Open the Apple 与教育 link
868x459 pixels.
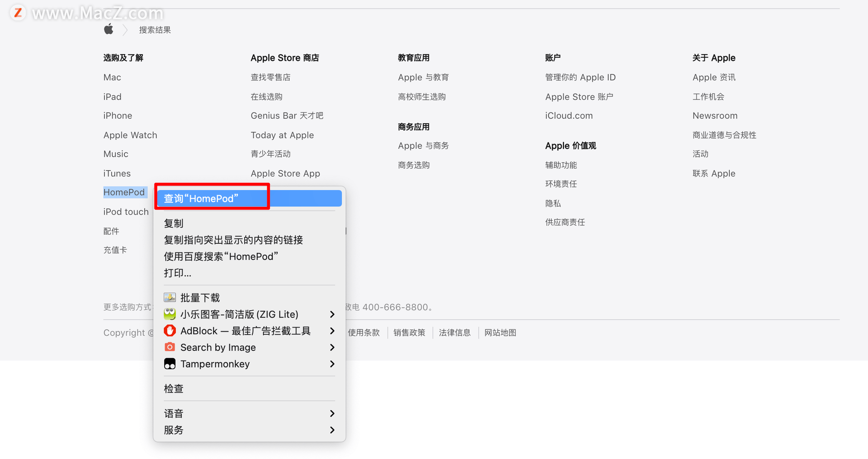point(424,77)
